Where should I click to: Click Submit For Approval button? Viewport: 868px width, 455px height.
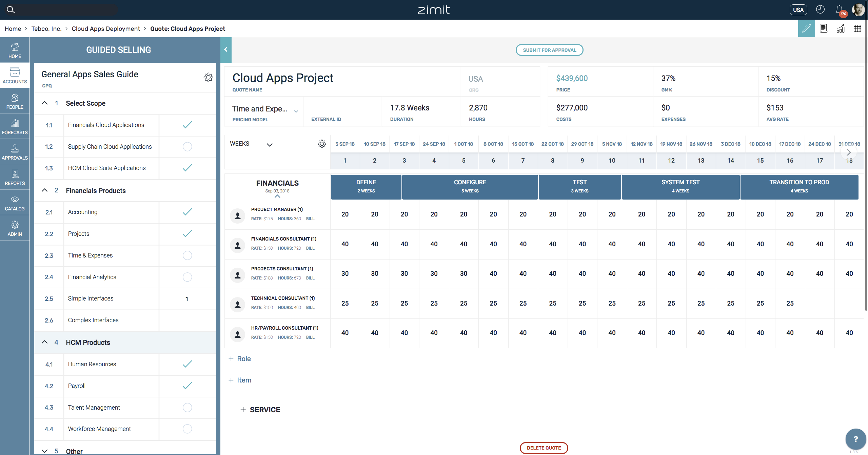(x=549, y=50)
